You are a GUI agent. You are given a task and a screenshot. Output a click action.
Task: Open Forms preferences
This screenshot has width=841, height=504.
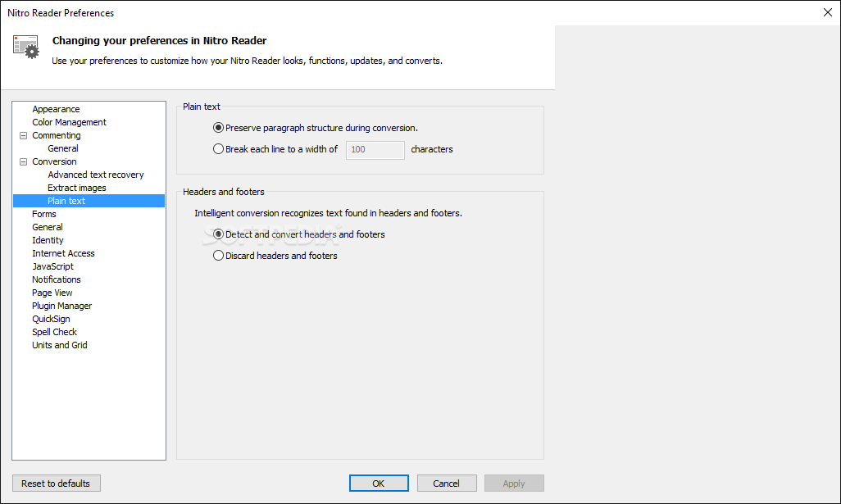(x=44, y=214)
